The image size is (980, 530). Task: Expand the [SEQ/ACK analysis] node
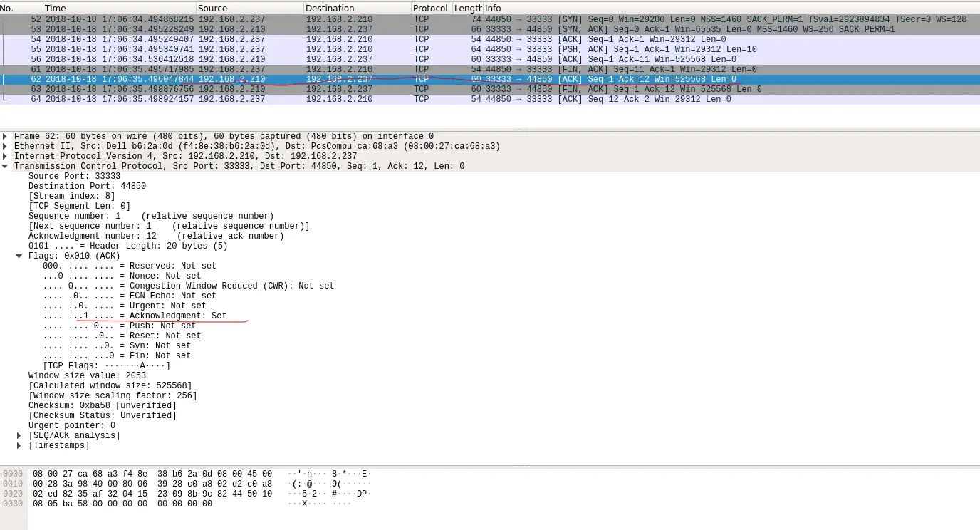[x=19, y=435]
